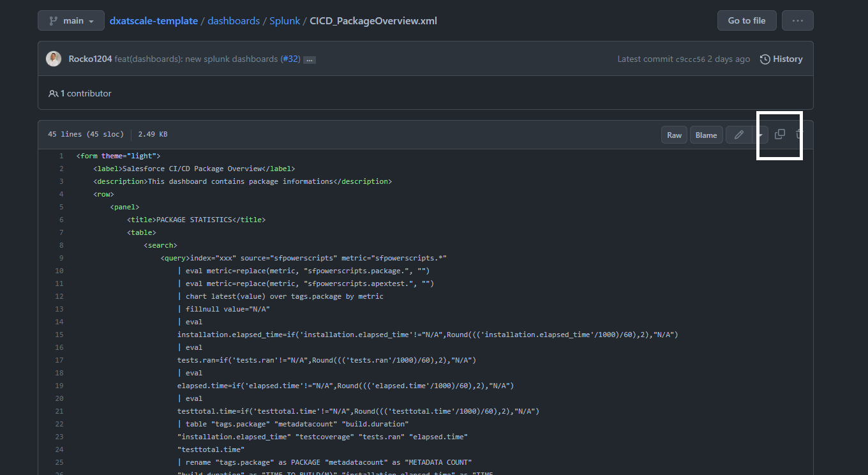868x475 pixels.
Task: Click the CICD_PackageOverview.xml file name
Action: pyautogui.click(x=373, y=20)
